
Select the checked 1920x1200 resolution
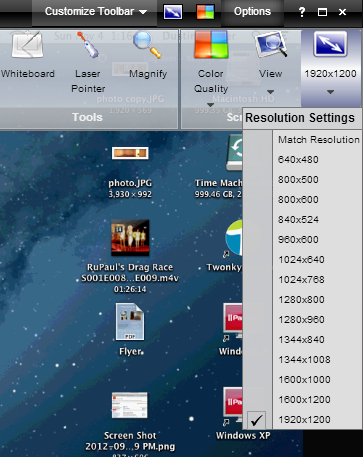[304, 420]
